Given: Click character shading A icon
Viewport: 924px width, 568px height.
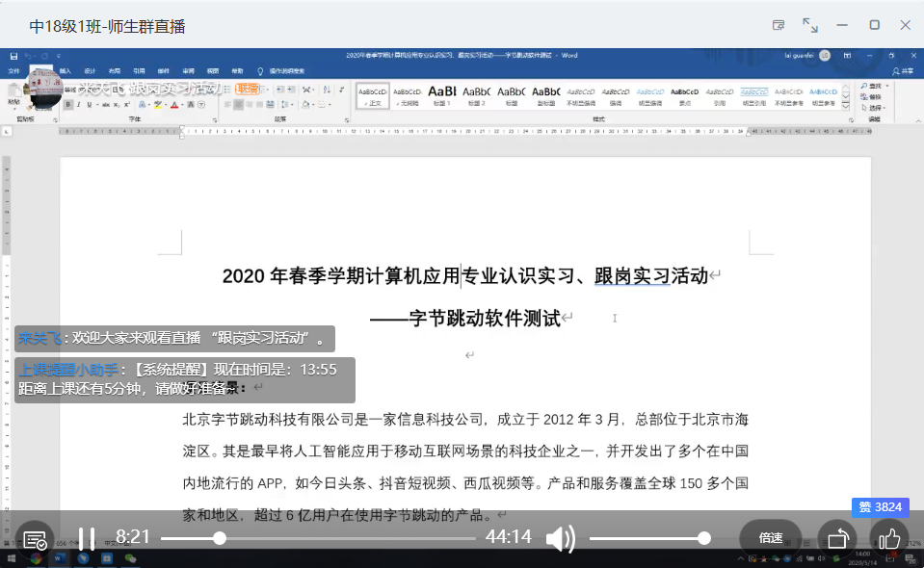Looking at the screenshot, I should (191, 105).
